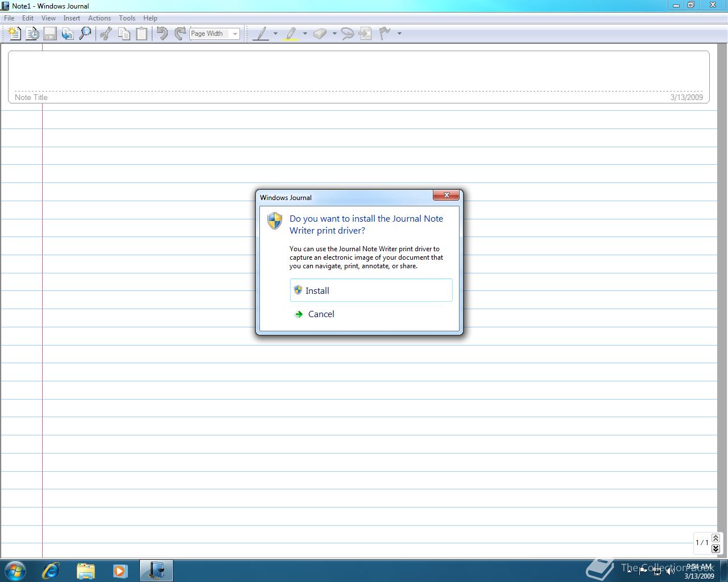
Task: Minimize the Windows Journal window
Action: click(676, 5)
